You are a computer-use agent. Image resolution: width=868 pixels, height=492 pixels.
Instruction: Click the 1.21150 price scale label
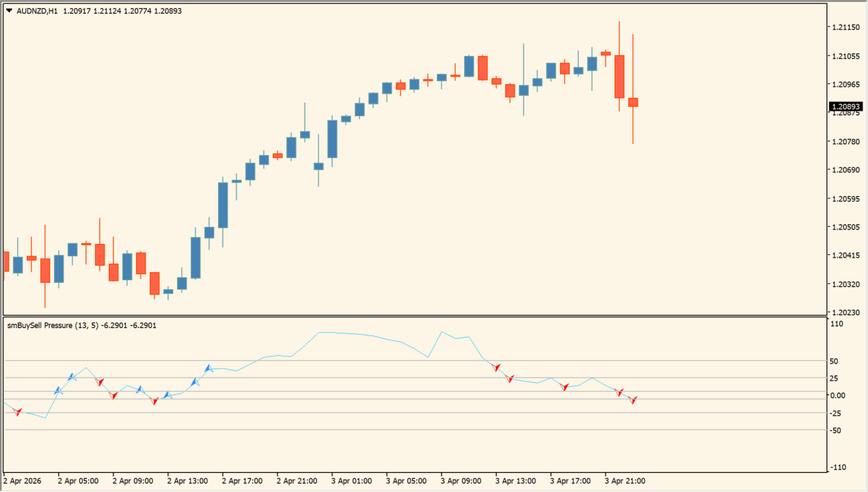(846, 27)
